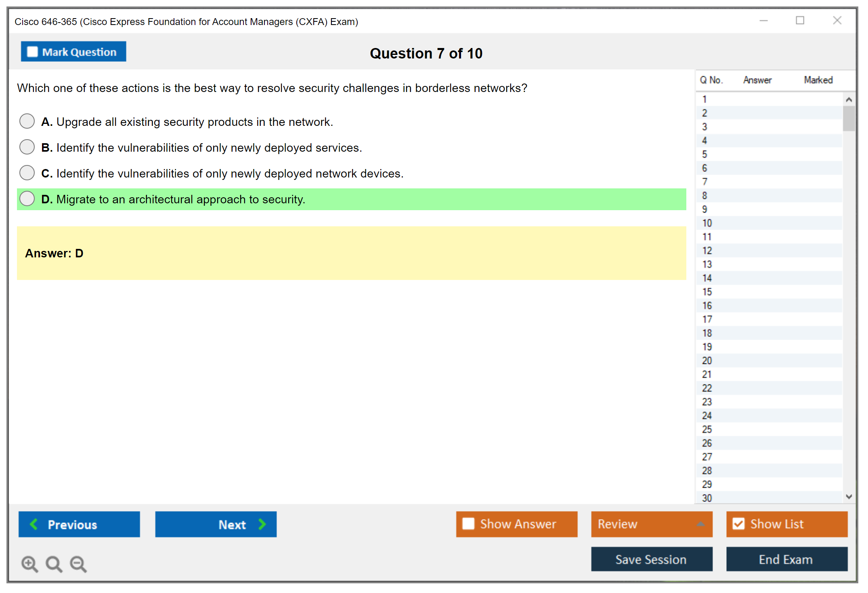Close the exam window
Image resolution: width=868 pixels, height=593 pixels.
(837, 21)
